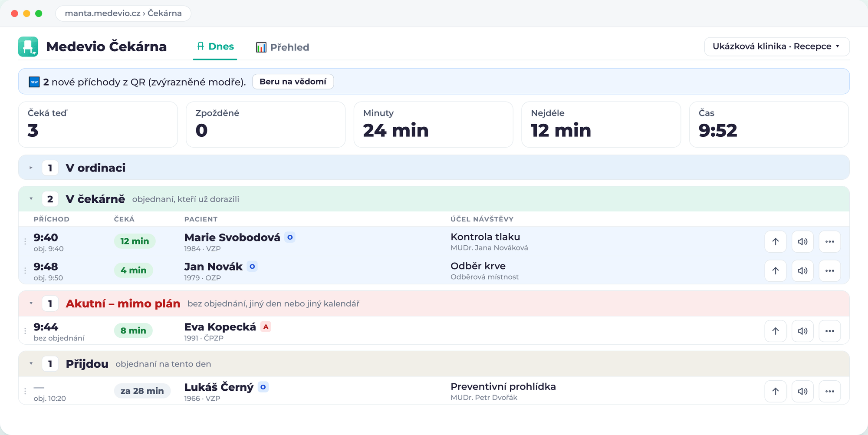The height and width of the screenshot is (435, 868).
Task: Click the PŘÍCHOD column header
Action: pyautogui.click(x=52, y=219)
